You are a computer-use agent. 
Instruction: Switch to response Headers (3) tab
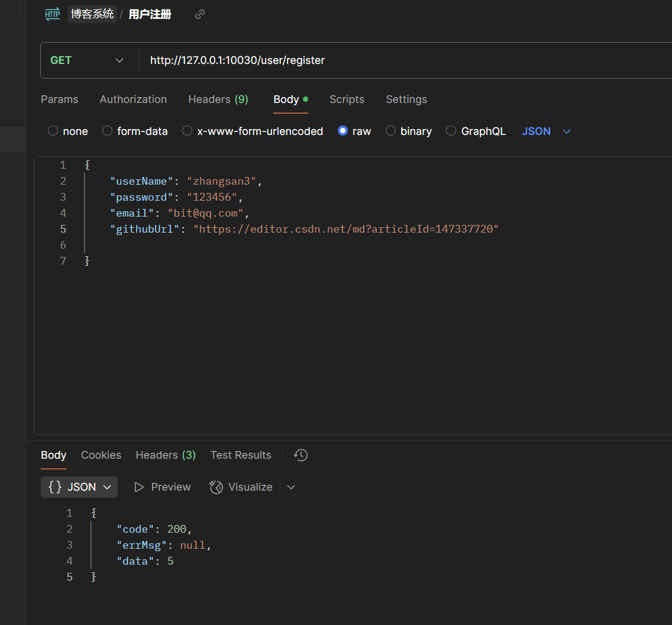(166, 455)
